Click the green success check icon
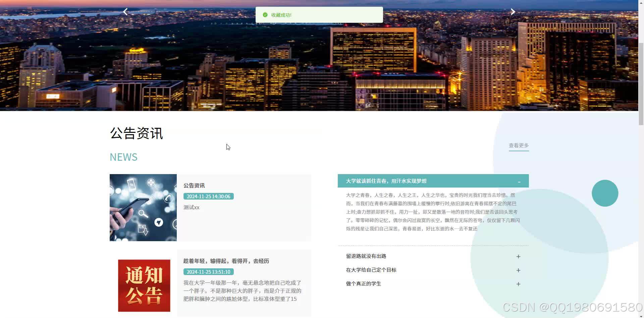Image resolution: width=644 pixels, height=318 pixels. (265, 15)
